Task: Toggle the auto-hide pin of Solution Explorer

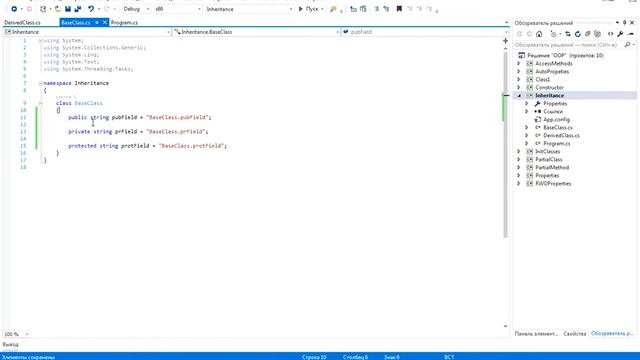Action: click(x=624, y=23)
